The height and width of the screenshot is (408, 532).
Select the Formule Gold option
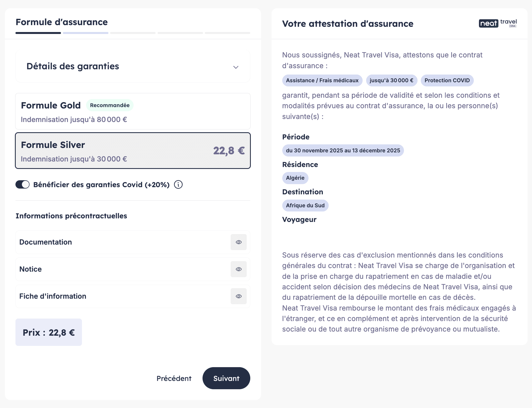point(133,111)
